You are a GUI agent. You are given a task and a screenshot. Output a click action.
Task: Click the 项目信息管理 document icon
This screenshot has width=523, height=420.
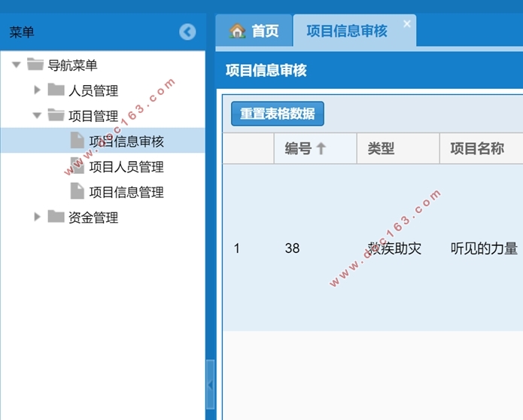click(x=77, y=191)
